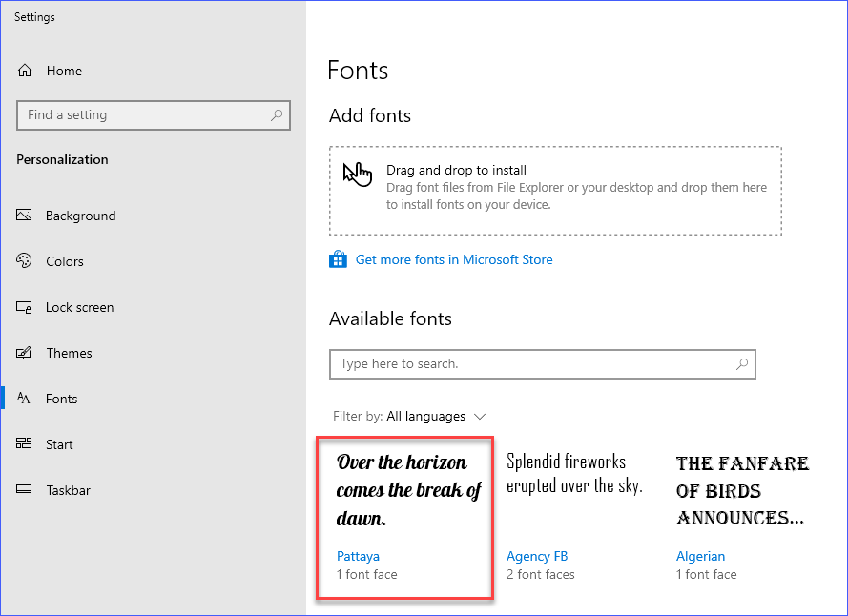The width and height of the screenshot is (848, 616).
Task: Open the Themes settings page
Action: tap(70, 353)
